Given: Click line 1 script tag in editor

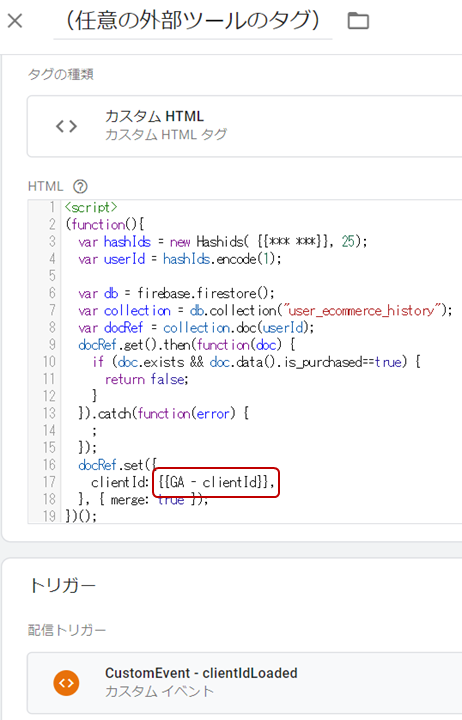Looking at the screenshot, I should [x=91, y=208].
